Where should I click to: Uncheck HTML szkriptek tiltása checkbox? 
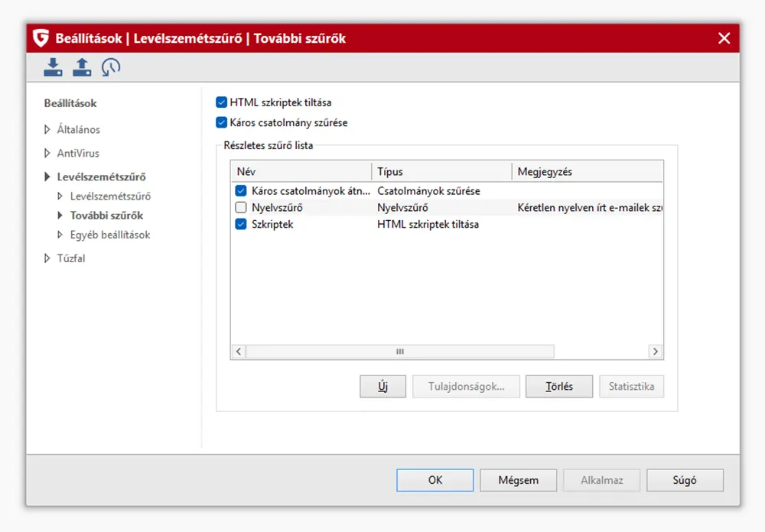pyautogui.click(x=222, y=102)
